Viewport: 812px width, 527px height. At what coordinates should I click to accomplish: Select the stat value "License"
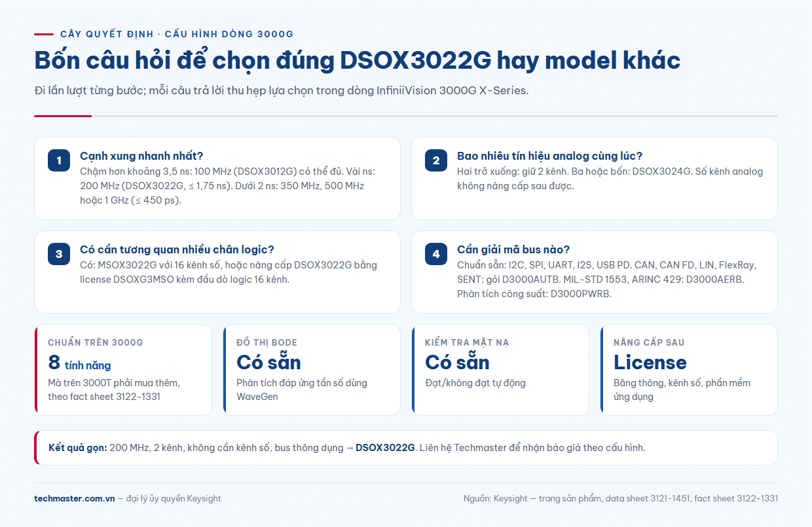(x=650, y=362)
